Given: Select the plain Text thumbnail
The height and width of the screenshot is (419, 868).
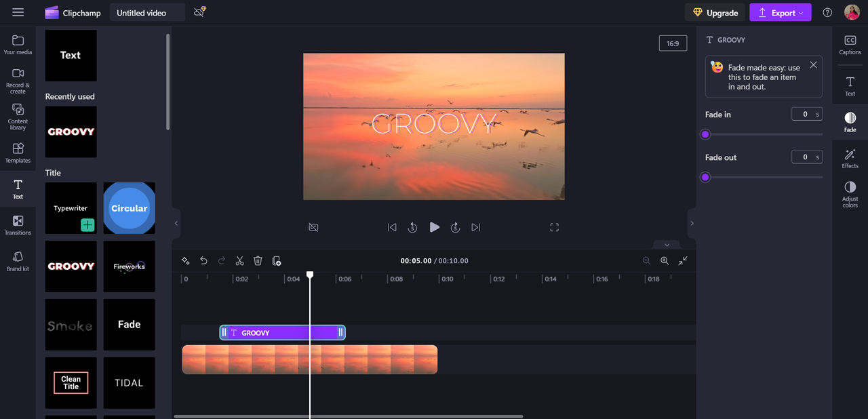Looking at the screenshot, I should coord(71,56).
